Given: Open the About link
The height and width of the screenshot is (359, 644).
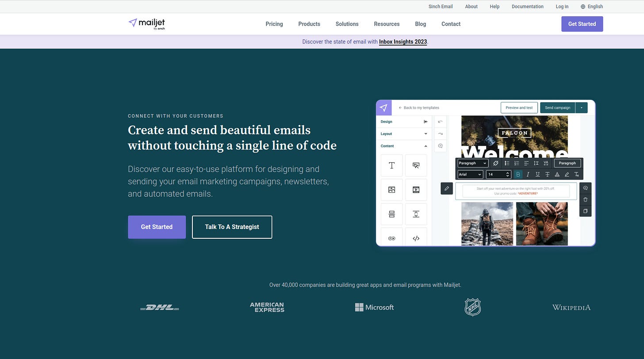Looking at the screenshot, I should 471,7.
